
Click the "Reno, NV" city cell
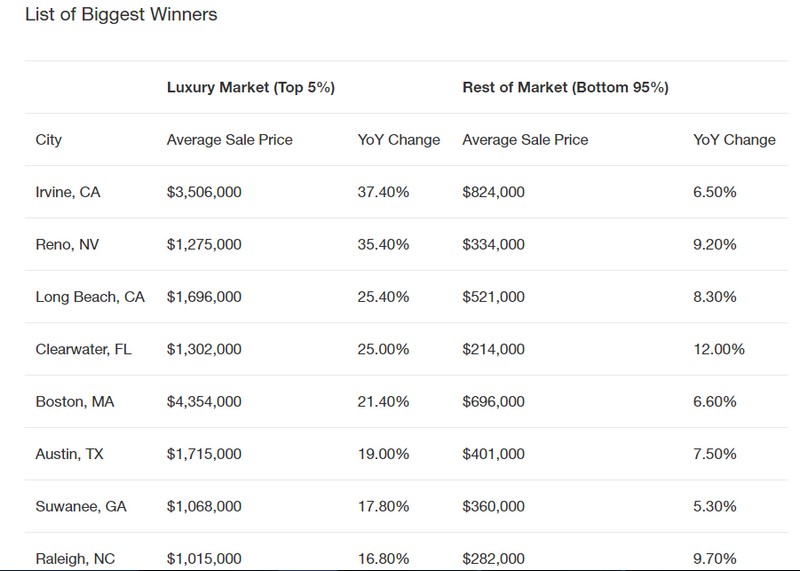click(65, 244)
